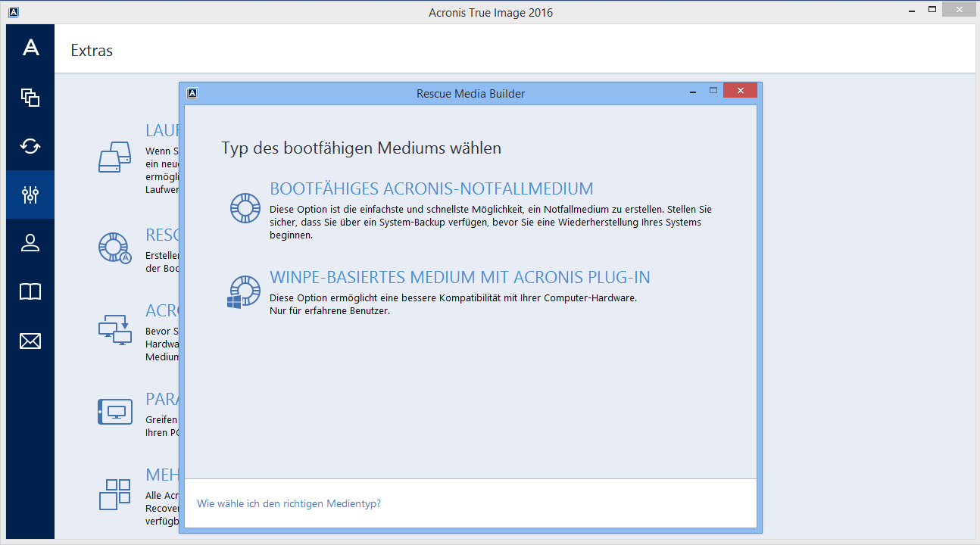
Task: Click the lifebuoy icon for Acronis-Notfallmedium
Action: pyautogui.click(x=245, y=208)
